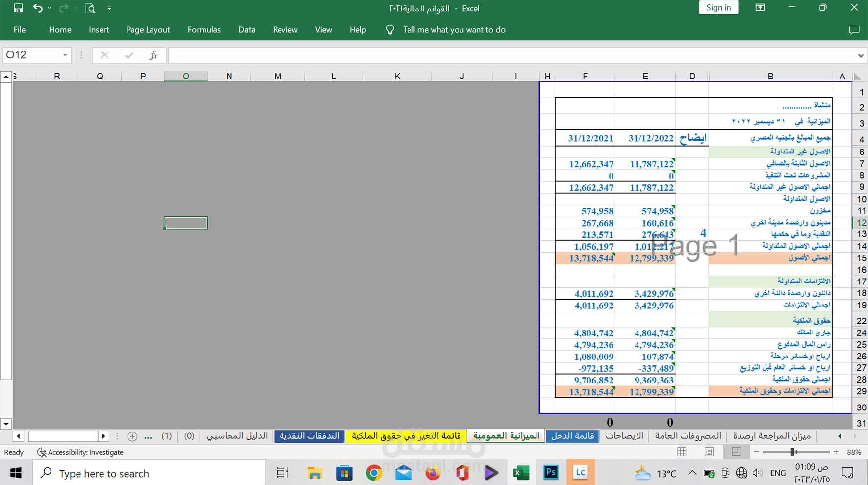868x485 pixels.
Task: Open the Formulas ribbon tab
Action: click(204, 30)
